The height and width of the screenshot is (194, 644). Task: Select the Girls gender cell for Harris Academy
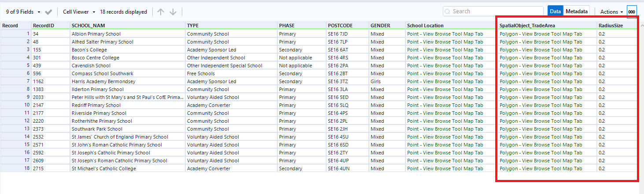point(376,81)
